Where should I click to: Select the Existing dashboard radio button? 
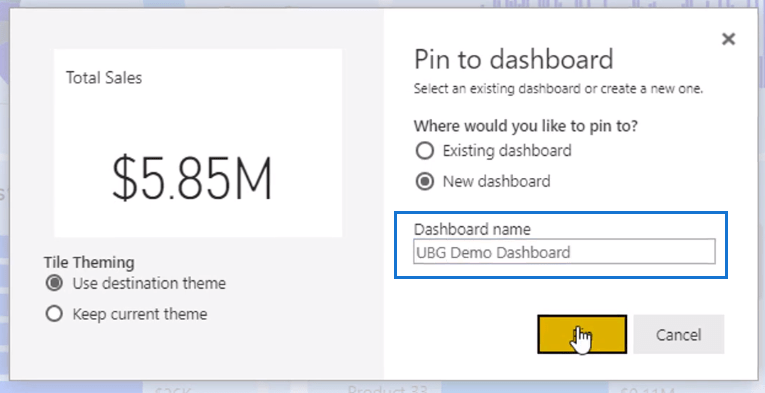(x=424, y=151)
